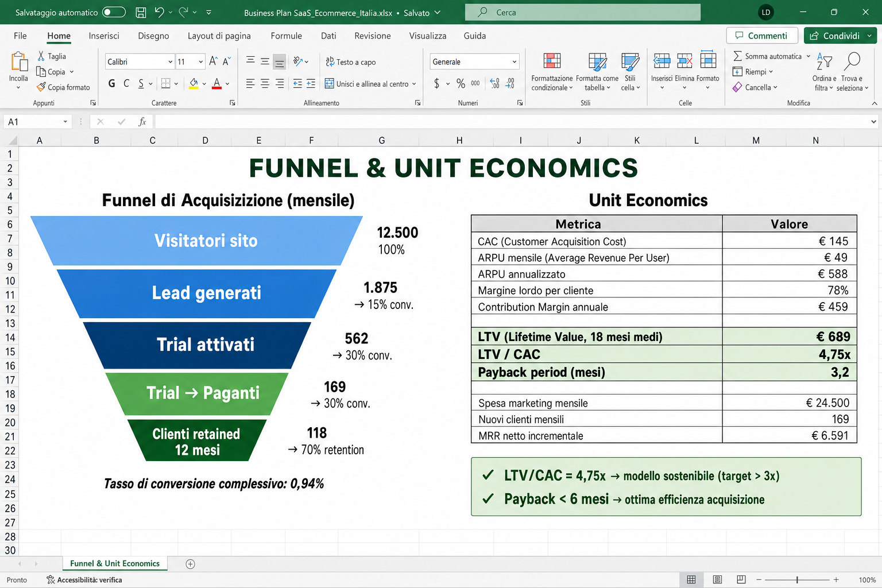Select the Funnel & Unit Economics sheet tab

pos(115,563)
